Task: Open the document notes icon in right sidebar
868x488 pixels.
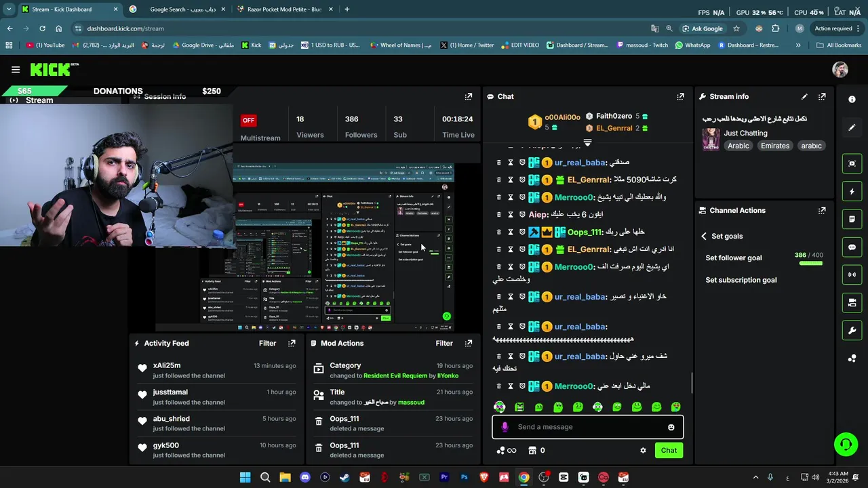Action: pos(852,220)
